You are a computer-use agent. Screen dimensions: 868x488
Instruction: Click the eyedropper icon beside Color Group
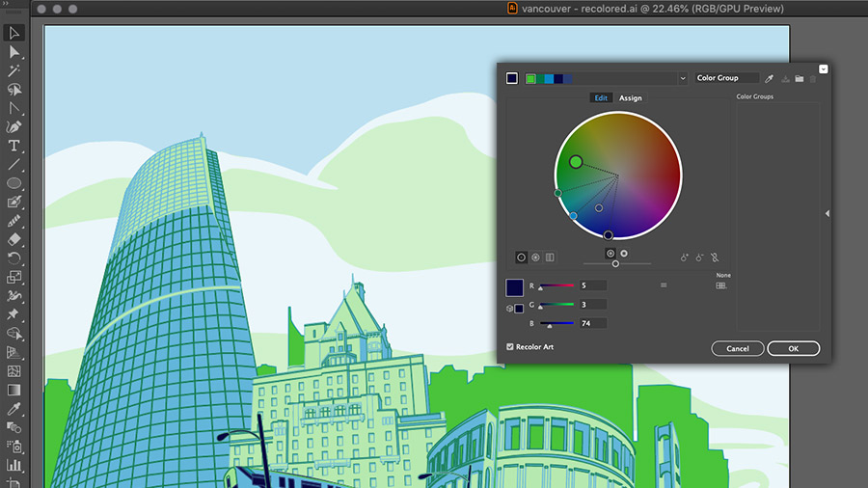coord(770,78)
